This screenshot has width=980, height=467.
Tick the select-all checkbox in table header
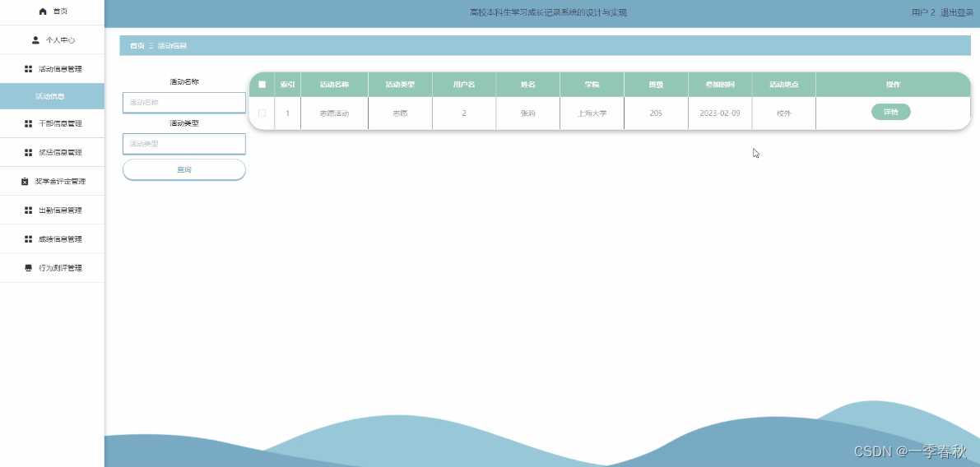pos(262,85)
